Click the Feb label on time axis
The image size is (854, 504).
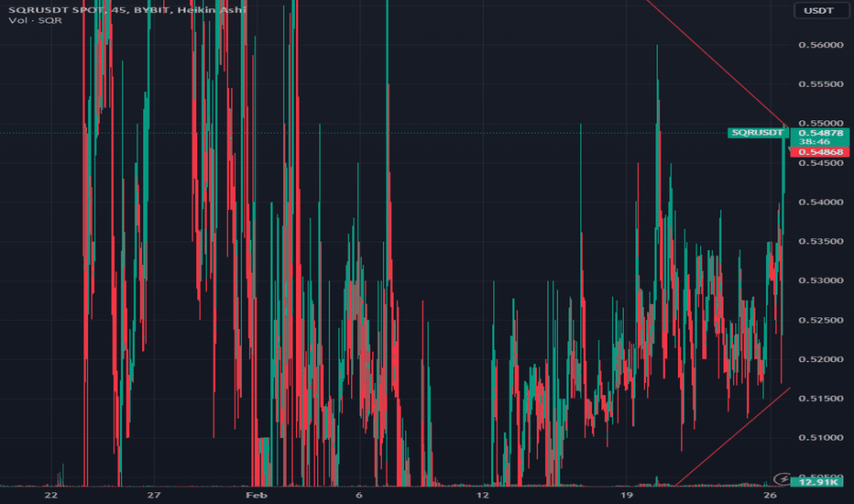click(257, 495)
